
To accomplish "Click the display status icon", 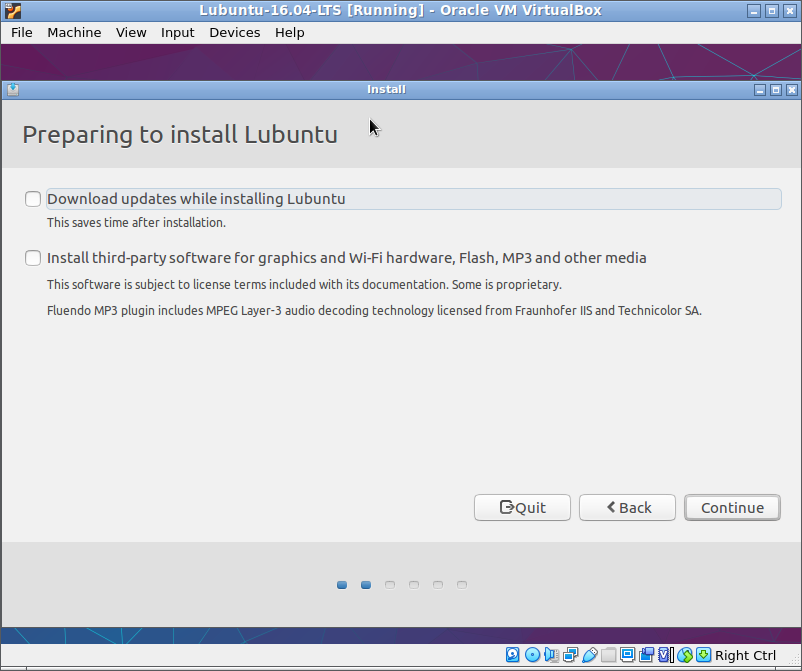I will [x=628, y=655].
